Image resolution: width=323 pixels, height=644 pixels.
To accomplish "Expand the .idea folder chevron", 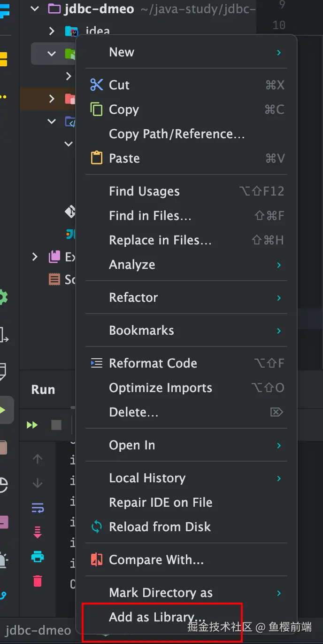I will (52, 31).
